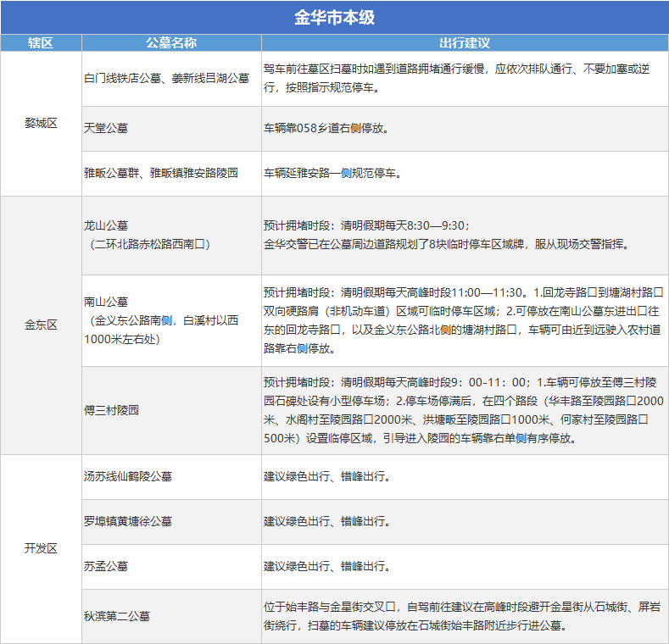Click the 苏孟公墓 cemetery name
The image size is (669, 644).
tap(106, 566)
